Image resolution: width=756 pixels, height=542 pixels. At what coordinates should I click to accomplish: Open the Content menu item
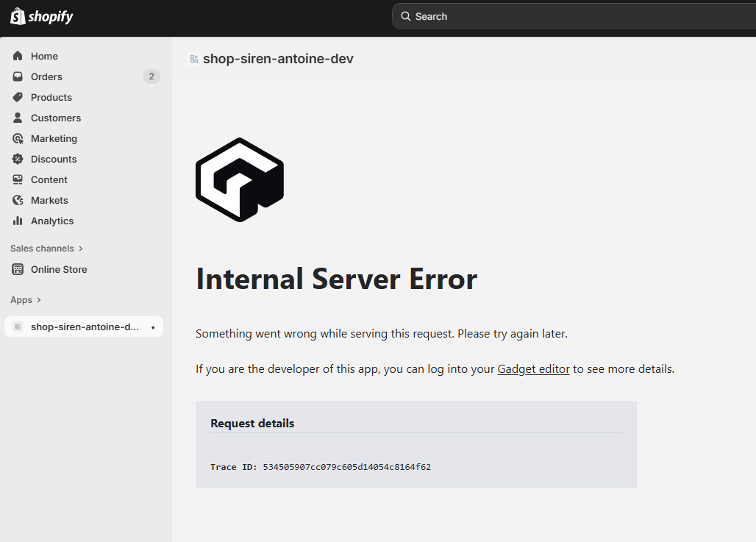49,179
